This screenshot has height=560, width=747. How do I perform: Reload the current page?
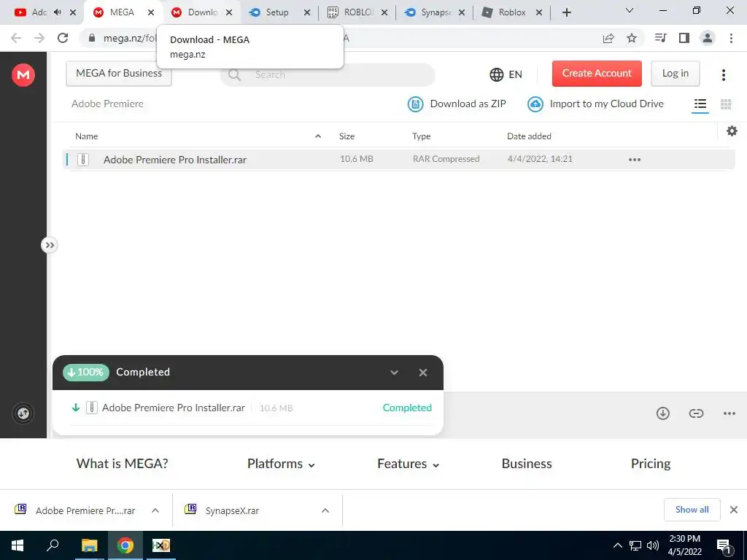point(63,38)
